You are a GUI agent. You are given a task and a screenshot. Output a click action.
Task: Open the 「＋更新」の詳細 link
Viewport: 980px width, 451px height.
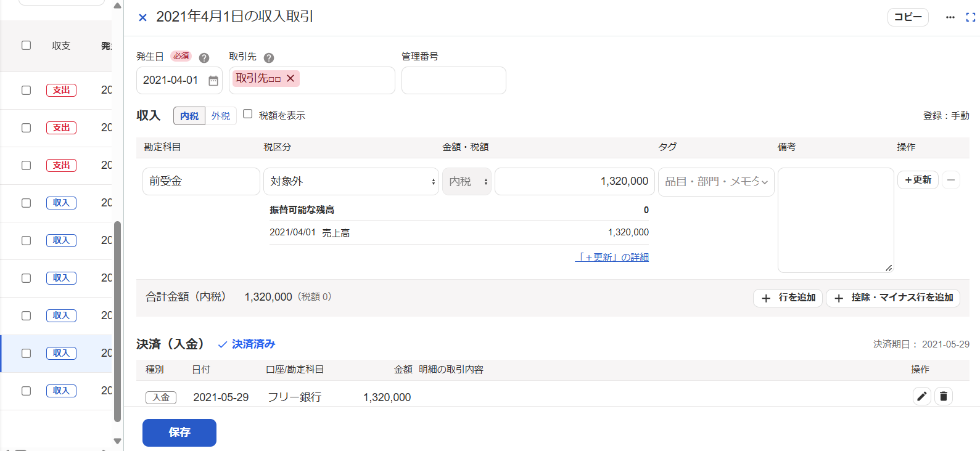612,258
